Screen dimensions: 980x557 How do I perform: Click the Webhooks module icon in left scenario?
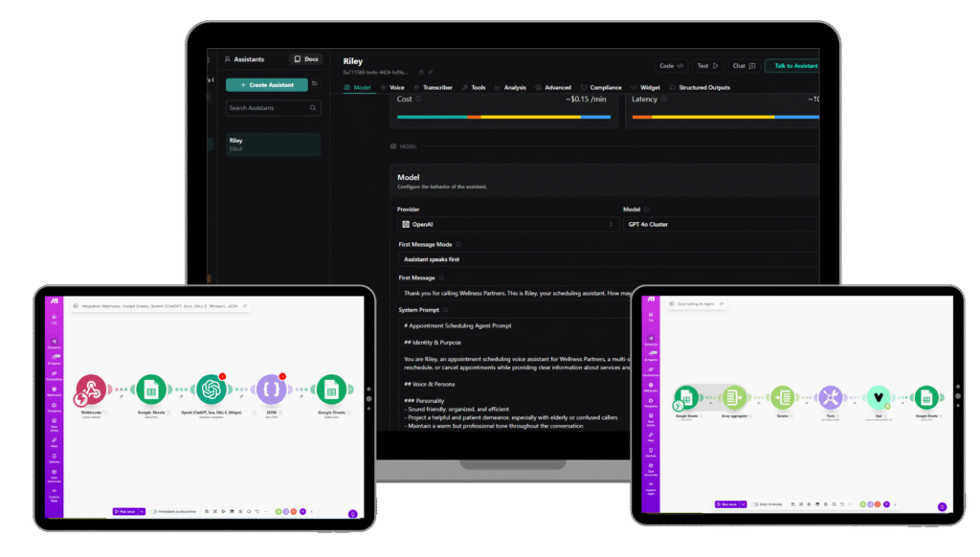click(x=92, y=390)
